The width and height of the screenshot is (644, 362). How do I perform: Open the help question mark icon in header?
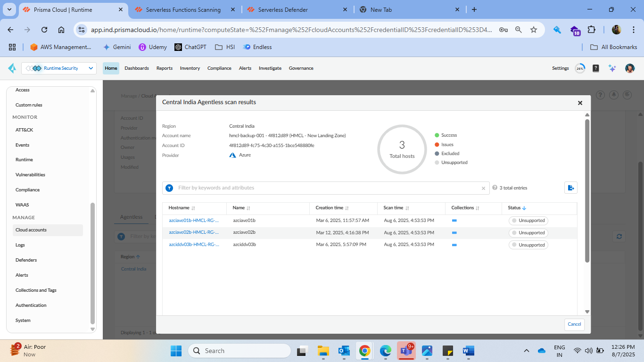596,68
